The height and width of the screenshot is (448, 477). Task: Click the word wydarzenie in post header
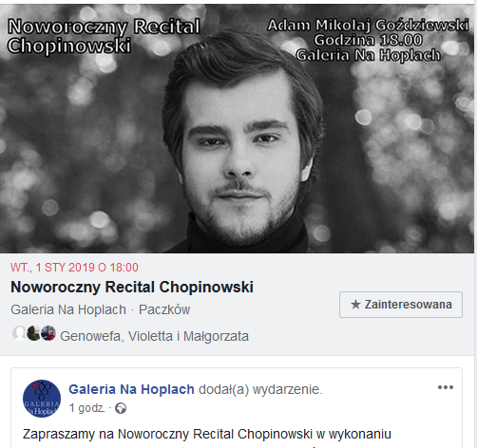pyautogui.click(x=287, y=389)
